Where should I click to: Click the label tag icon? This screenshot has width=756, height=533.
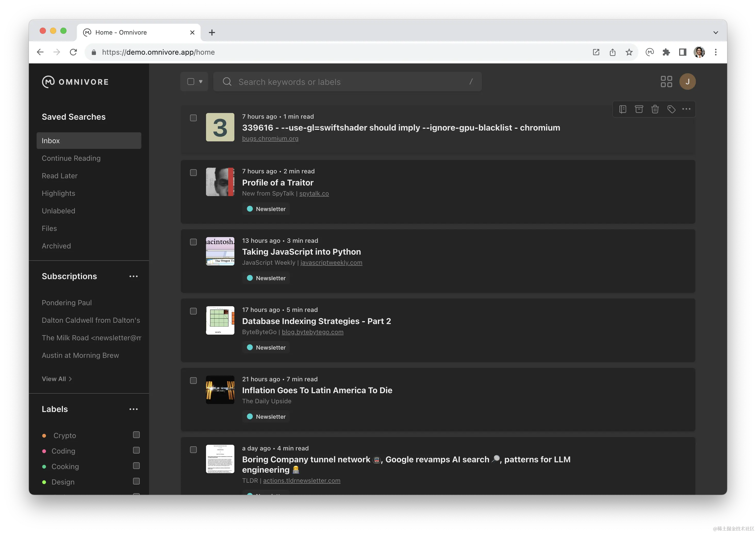coord(671,109)
